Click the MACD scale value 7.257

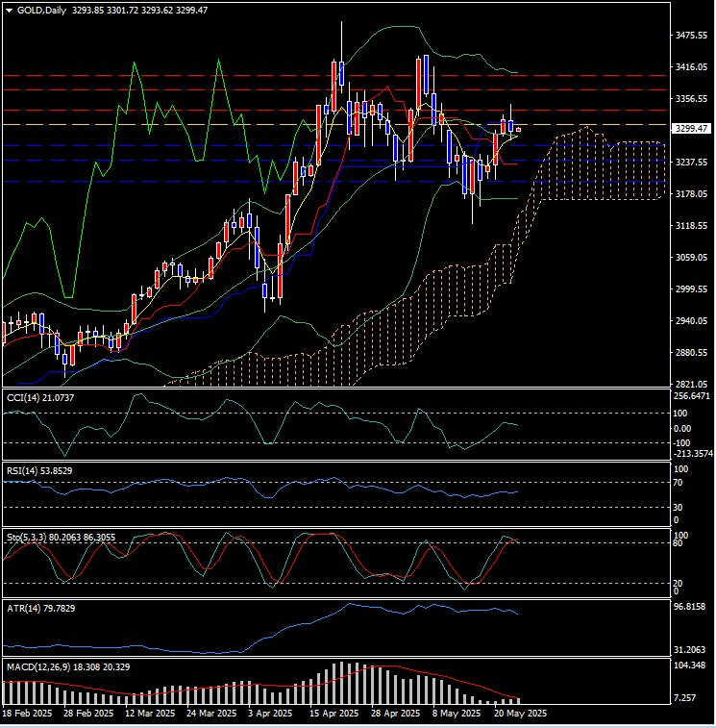pyautogui.click(x=685, y=698)
